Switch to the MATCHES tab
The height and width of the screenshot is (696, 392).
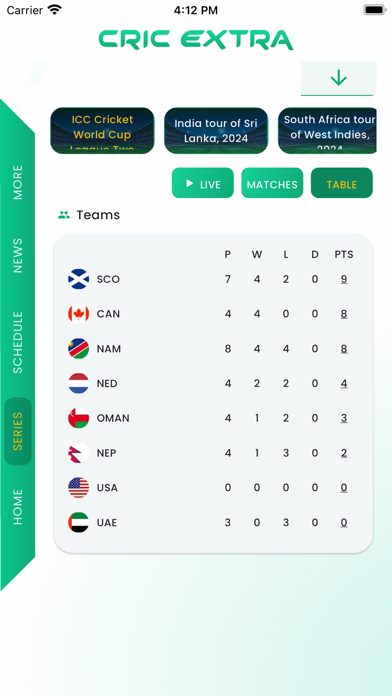pyautogui.click(x=272, y=183)
